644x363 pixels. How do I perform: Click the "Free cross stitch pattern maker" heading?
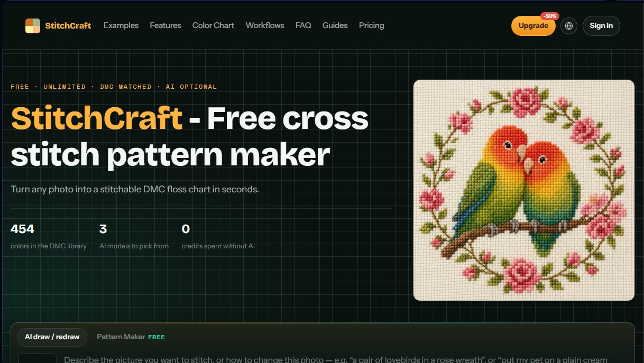pyautogui.click(x=190, y=136)
